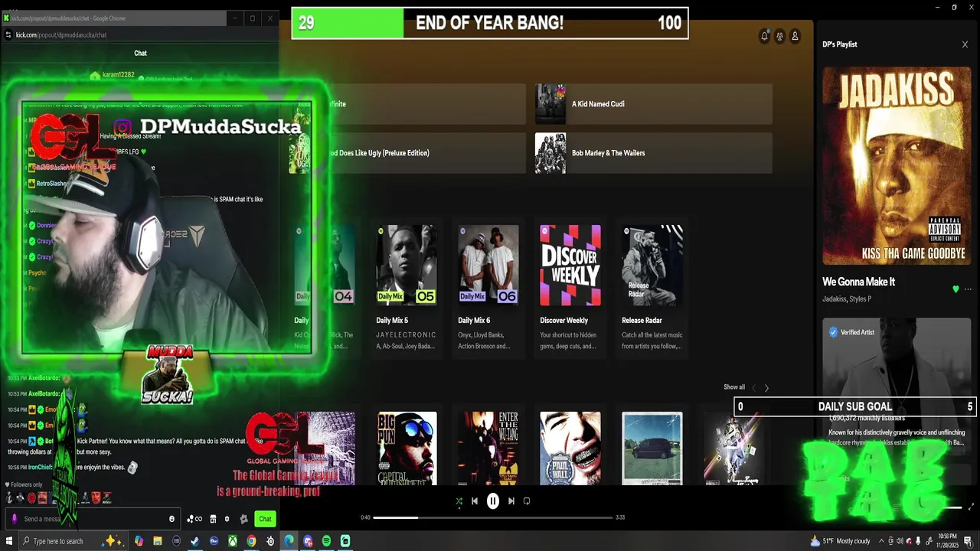
Task: Open Spotify user profile icon
Action: coord(795,36)
